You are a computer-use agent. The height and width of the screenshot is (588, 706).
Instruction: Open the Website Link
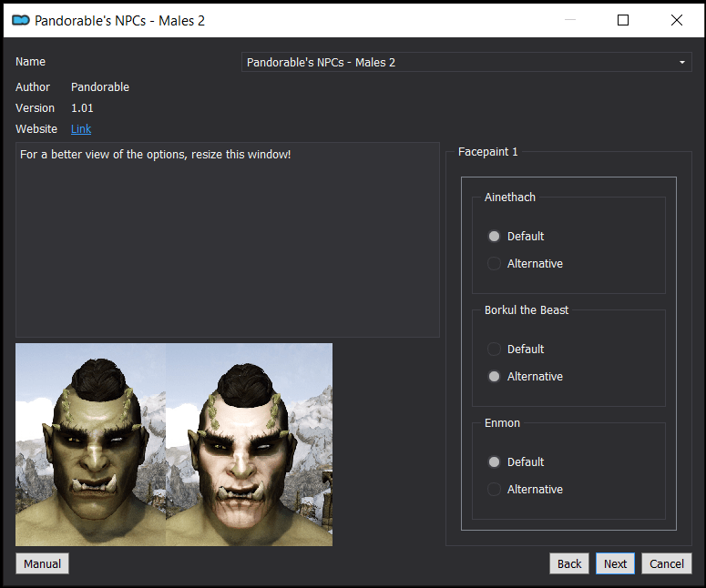(81, 129)
